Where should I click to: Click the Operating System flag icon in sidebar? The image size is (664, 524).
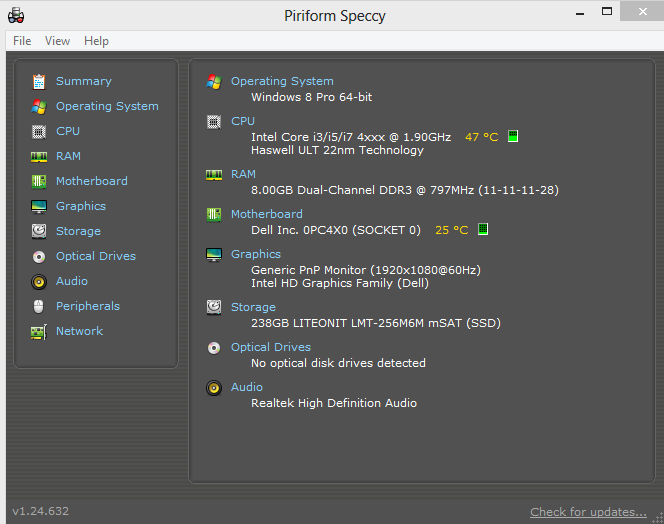(x=39, y=106)
